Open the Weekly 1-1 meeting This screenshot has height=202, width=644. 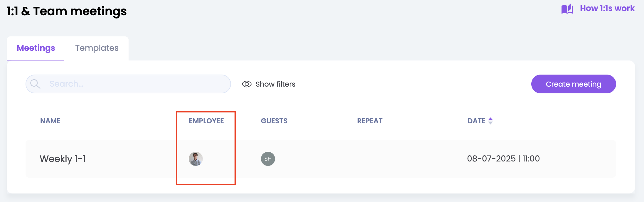63,159
